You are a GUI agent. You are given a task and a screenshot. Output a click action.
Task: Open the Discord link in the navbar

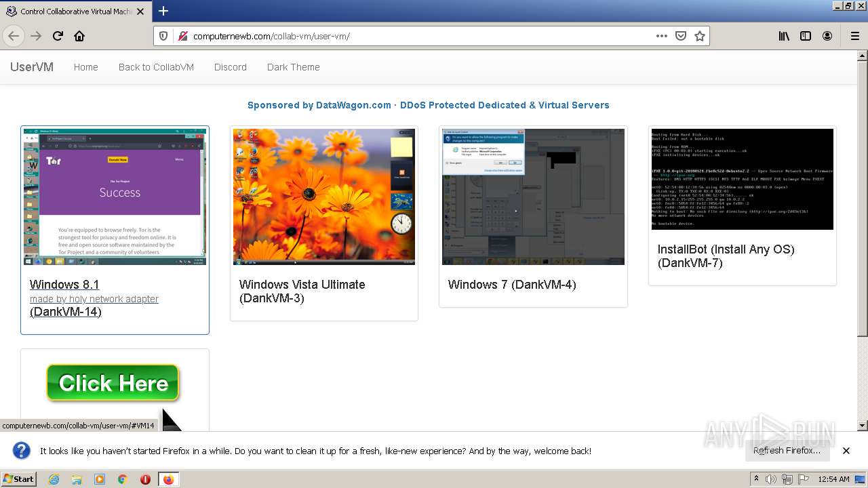click(x=231, y=67)
